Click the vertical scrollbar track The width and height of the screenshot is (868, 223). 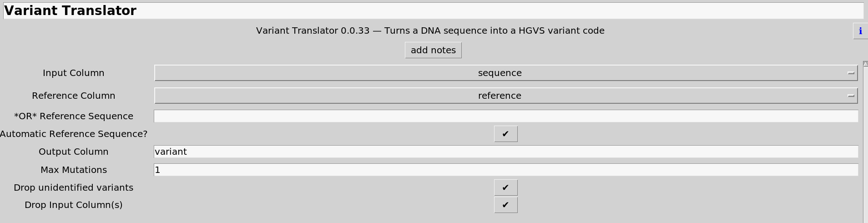click(865, 146)
